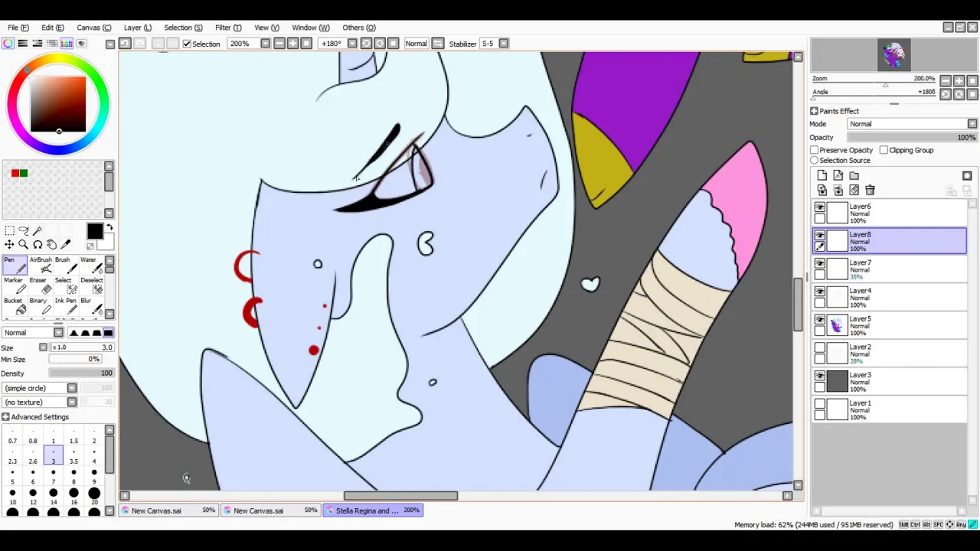
Task: Swap foreground and background colors
Action: click(x=109, y=228)
